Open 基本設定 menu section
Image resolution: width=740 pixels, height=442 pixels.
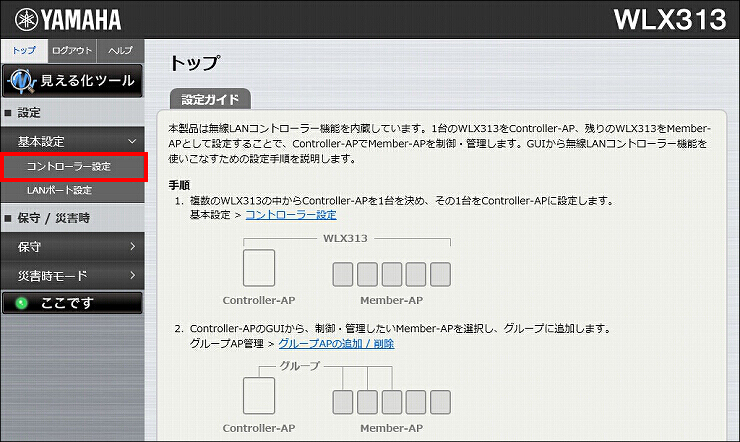(73, 141)
